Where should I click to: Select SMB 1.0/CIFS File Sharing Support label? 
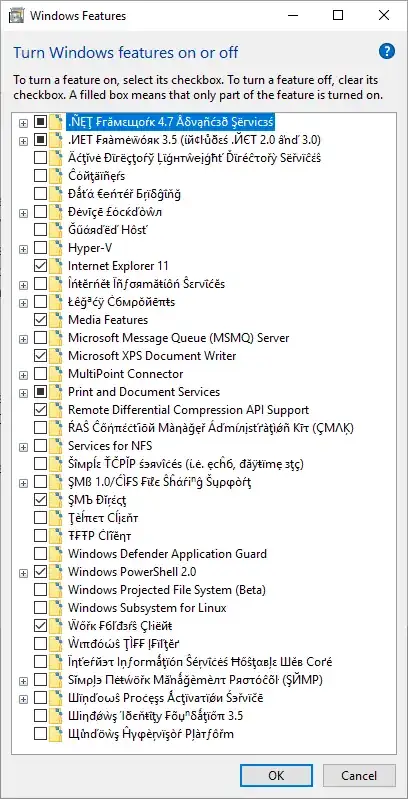159,482
